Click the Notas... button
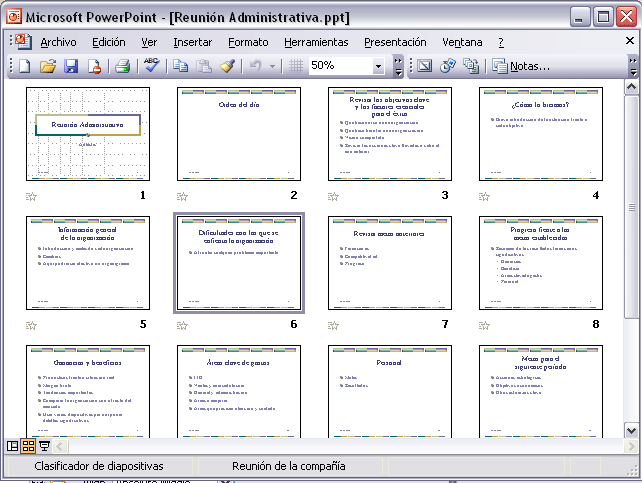 click(x=520, y=66)
